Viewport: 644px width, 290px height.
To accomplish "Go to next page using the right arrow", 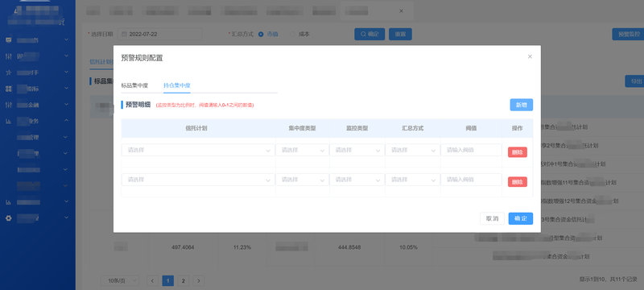I will (x=199, y=281).
